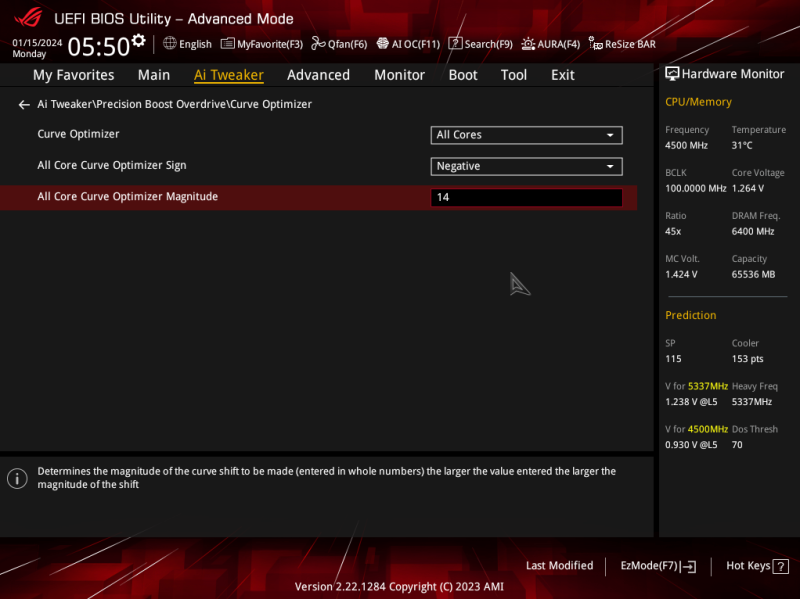
Task: Click Capacity 65536 MB value
Action: tap(753, 274)
